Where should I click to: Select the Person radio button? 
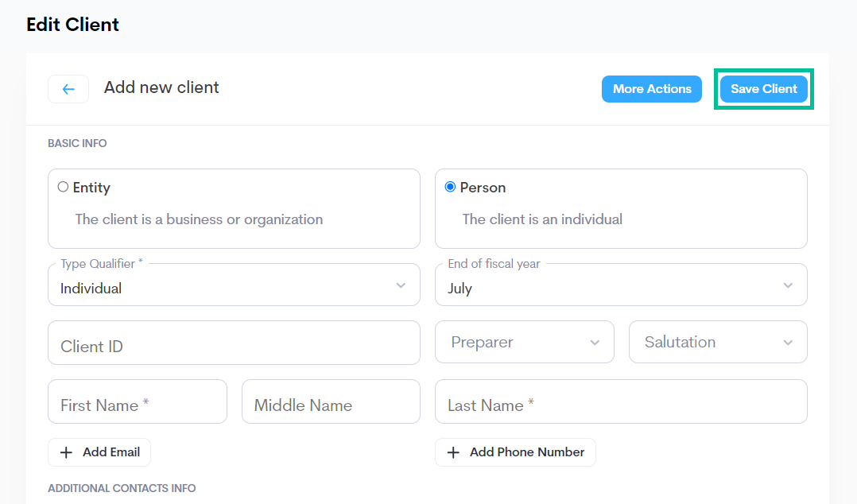pyautogui.click(x=450, y=187)
